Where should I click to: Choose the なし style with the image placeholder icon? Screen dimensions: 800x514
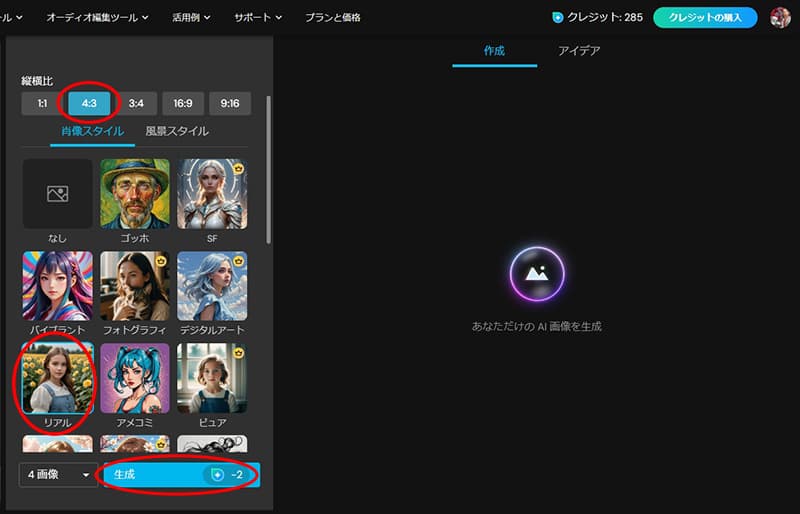coord(58,193)
